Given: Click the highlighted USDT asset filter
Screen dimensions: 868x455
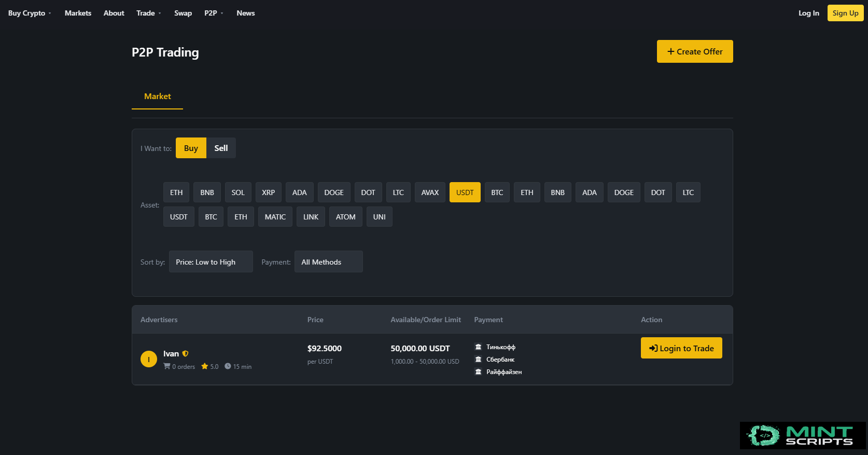Looking at the screenshot, I should click(465, 192).
